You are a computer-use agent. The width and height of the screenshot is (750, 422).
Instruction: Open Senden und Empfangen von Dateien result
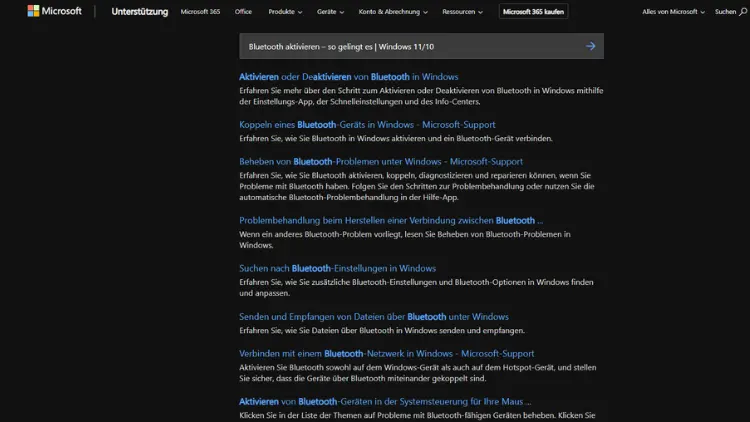pos(374,316)
